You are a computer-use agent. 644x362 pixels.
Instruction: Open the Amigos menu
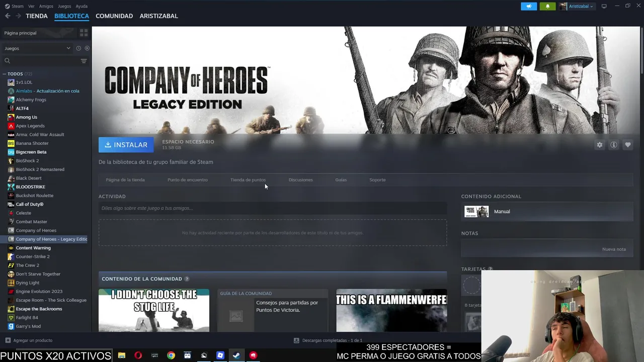(46, 6)
